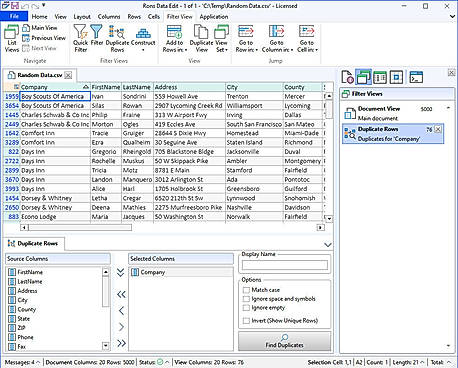Click the Display Name input field
This screenshot has height=368, width=458.
coord(285,265)
